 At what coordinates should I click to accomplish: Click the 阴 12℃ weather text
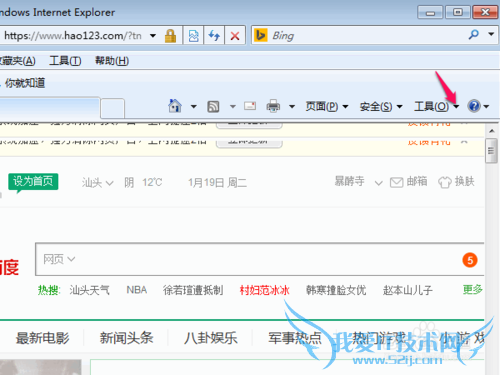pos(143,183)
